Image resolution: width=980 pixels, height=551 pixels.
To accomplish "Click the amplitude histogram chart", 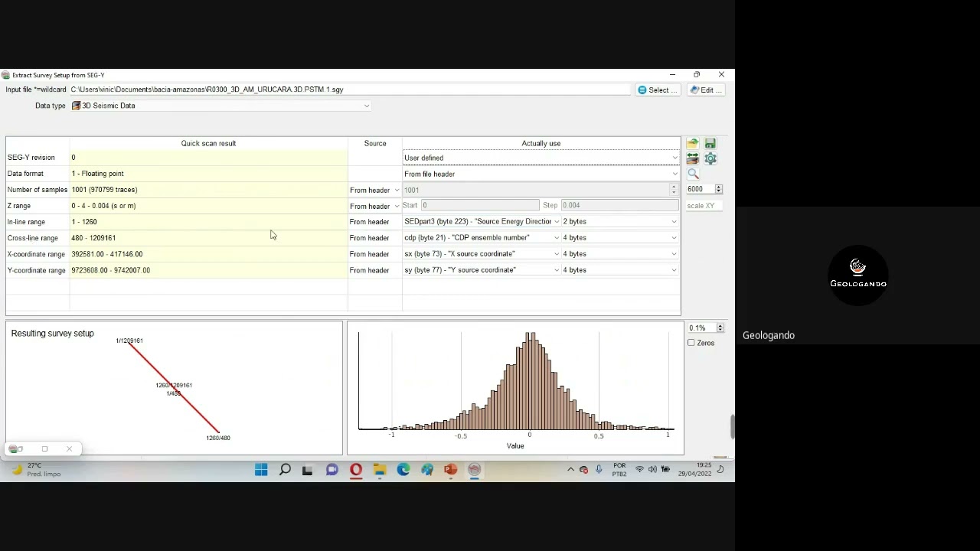I will [x=515, y=388].
